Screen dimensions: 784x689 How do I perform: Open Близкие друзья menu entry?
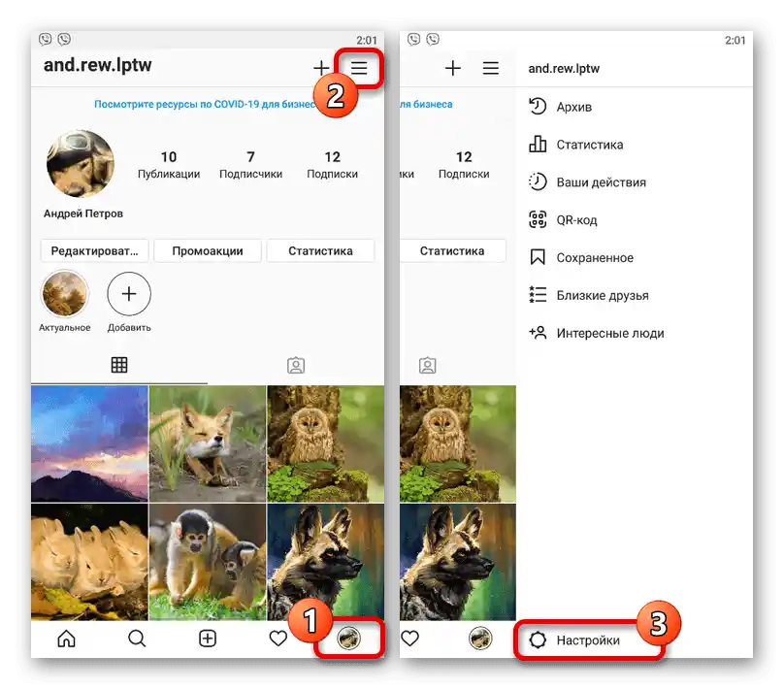[x=634, y=295]
